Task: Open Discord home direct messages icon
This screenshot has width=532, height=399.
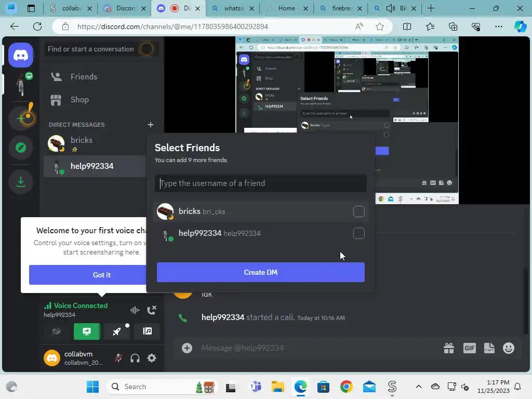Action: tap(21, 55)
